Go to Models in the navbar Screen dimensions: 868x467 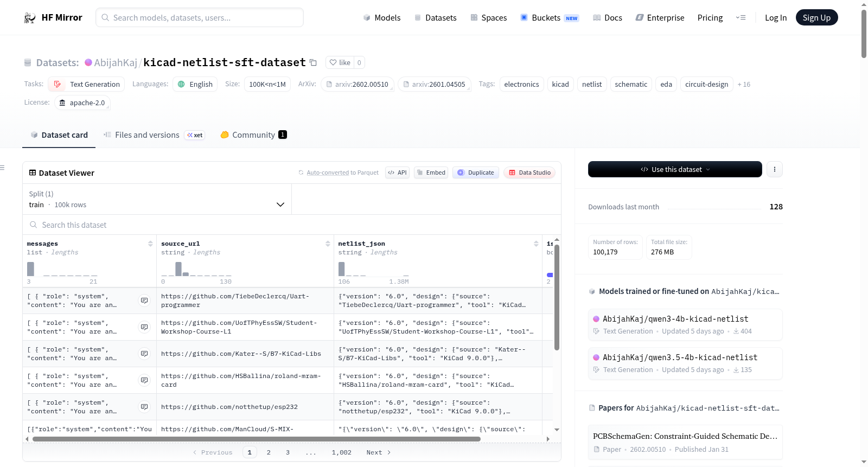pyautogui.click(x=382, y=18)
